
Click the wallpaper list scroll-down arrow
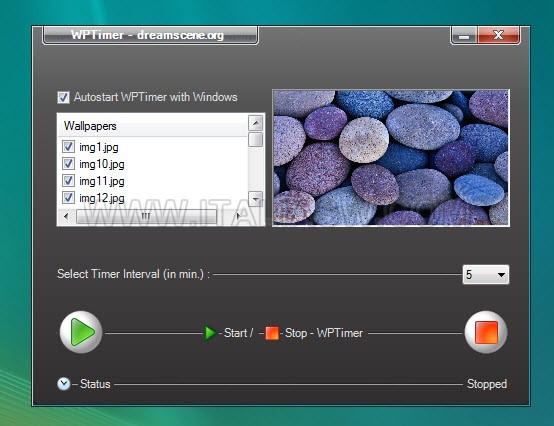pos(255,199)
